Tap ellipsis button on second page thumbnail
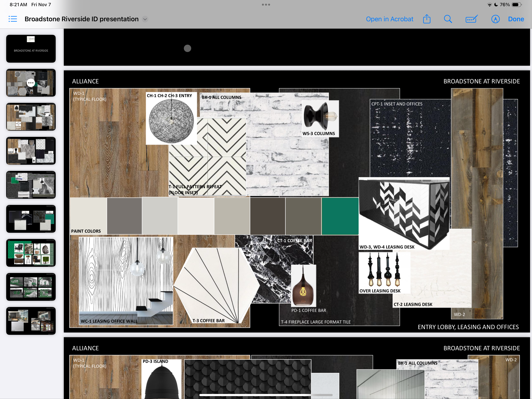Screen dimensions: 532x399 [31, 83]
